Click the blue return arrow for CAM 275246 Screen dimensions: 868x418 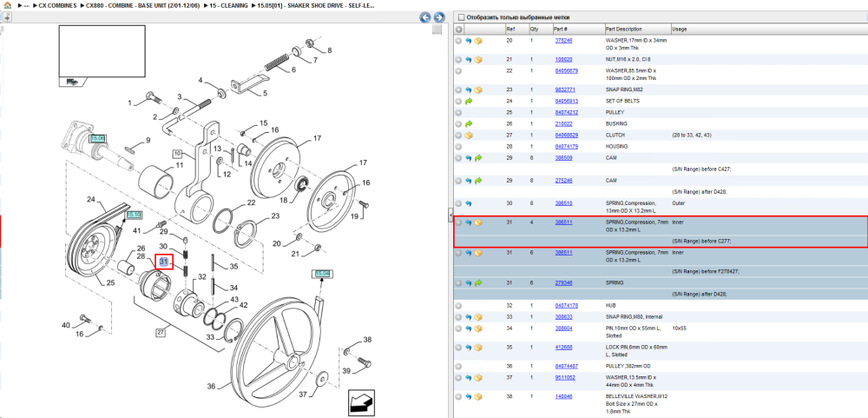[469, 181]
